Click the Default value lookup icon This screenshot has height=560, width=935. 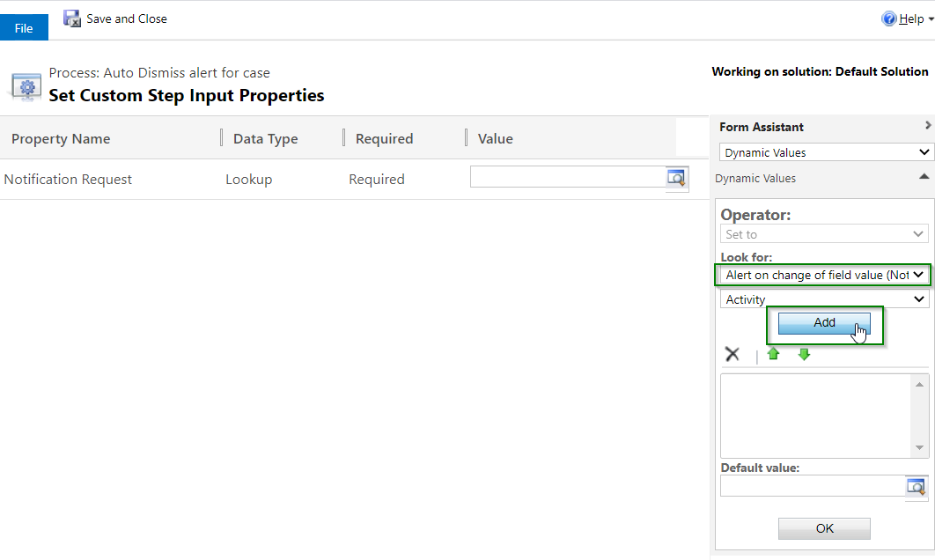pyautogui.click(x=916, y=487)
